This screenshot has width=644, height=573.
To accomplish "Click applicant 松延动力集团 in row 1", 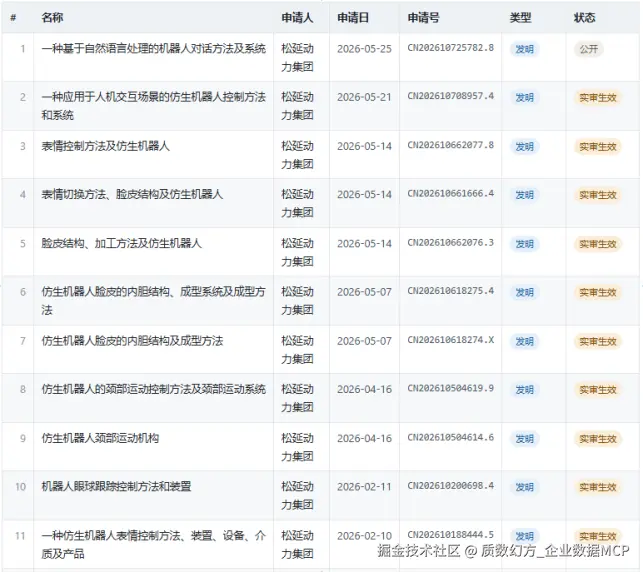I will click(297, 58).
